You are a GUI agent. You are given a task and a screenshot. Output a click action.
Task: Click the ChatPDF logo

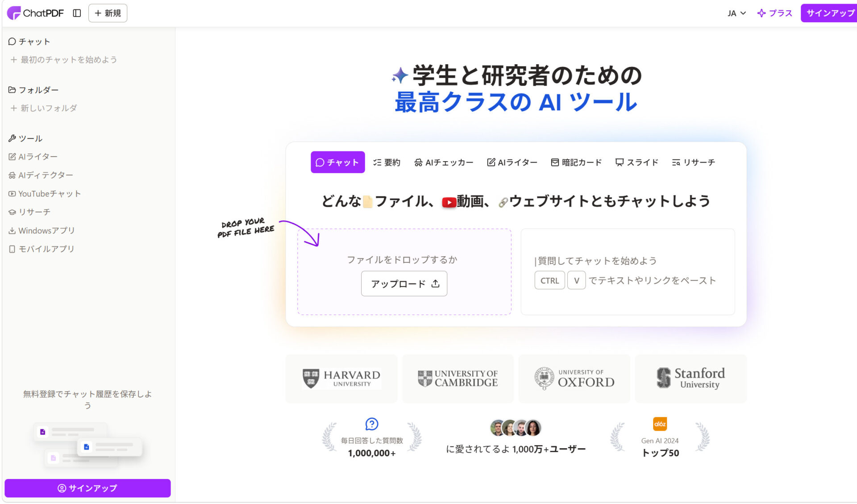pos(35,13)
